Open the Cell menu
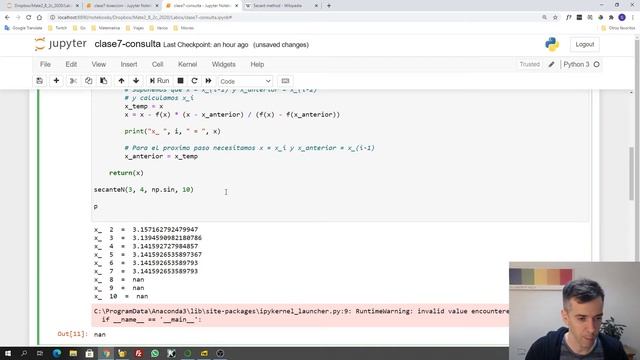 point(158,64)
